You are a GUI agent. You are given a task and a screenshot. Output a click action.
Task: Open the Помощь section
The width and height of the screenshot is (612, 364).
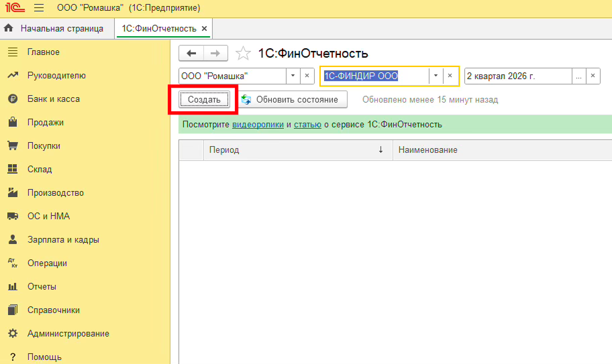tap(44, 357)
